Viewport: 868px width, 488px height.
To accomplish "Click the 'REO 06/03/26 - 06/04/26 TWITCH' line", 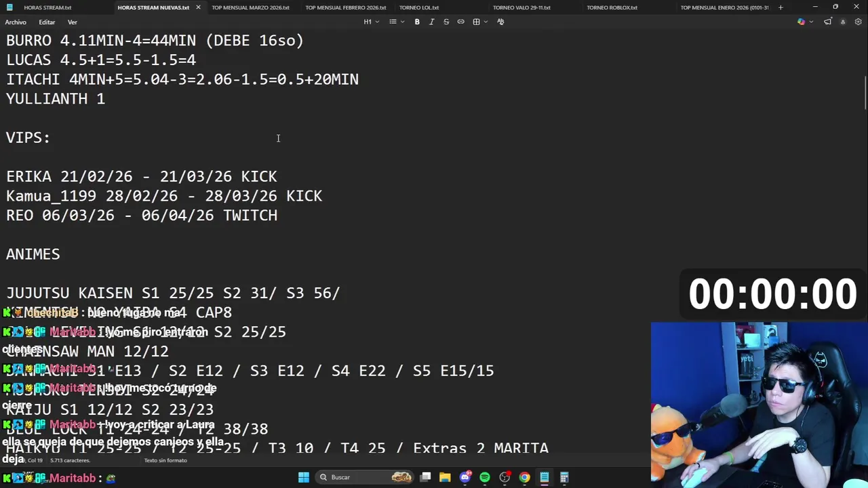I will pos(141,216).
